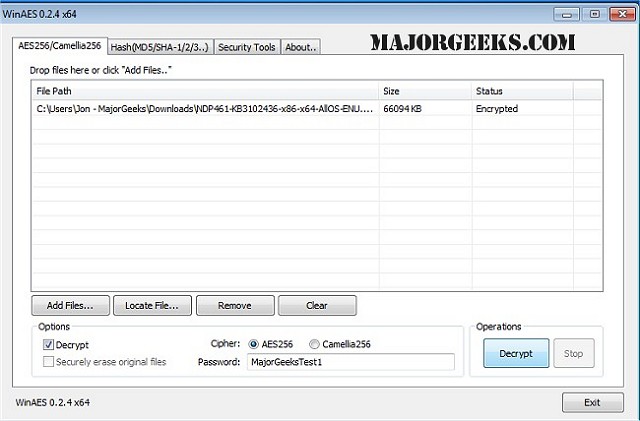Image resolution: width=640 pixels, height=421 pixels.
Task: Close the WinAES window
Action: (x=622, y=15)
